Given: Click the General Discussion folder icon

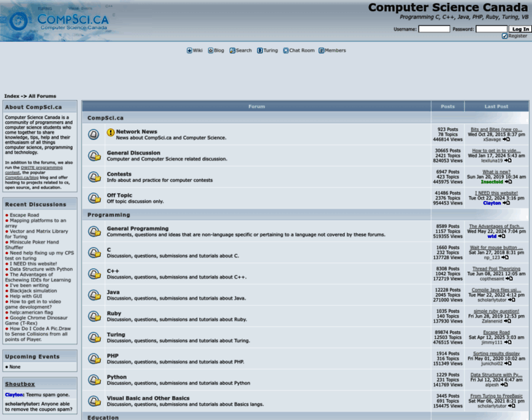Looking at the screenshot, I should point(94,155).
